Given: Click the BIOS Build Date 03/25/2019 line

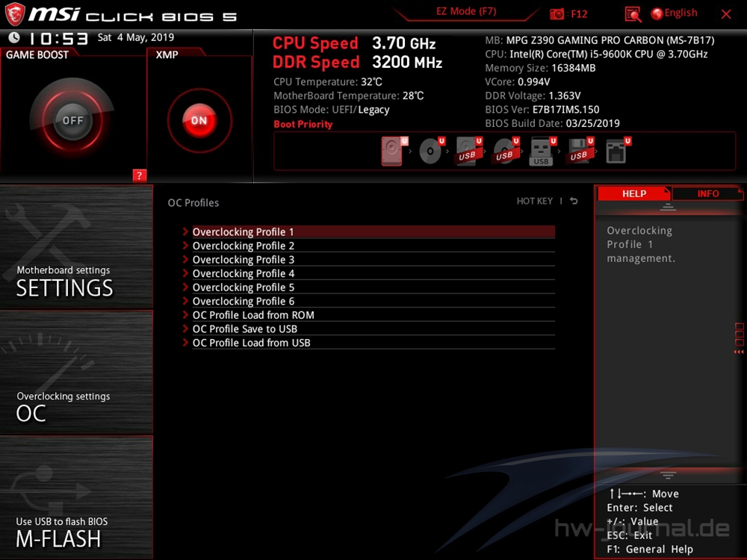Looking at the screenshot, I should [x=552, y=123].
